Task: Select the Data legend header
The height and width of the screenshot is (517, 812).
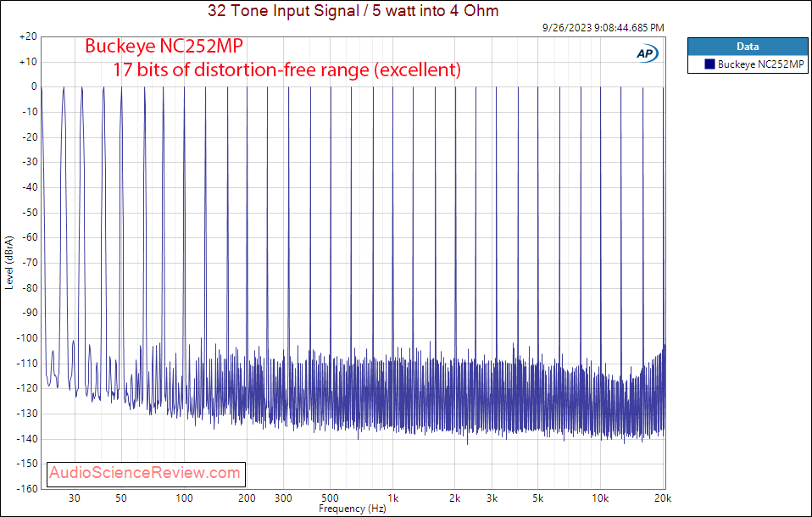Action: pos(748,47)
